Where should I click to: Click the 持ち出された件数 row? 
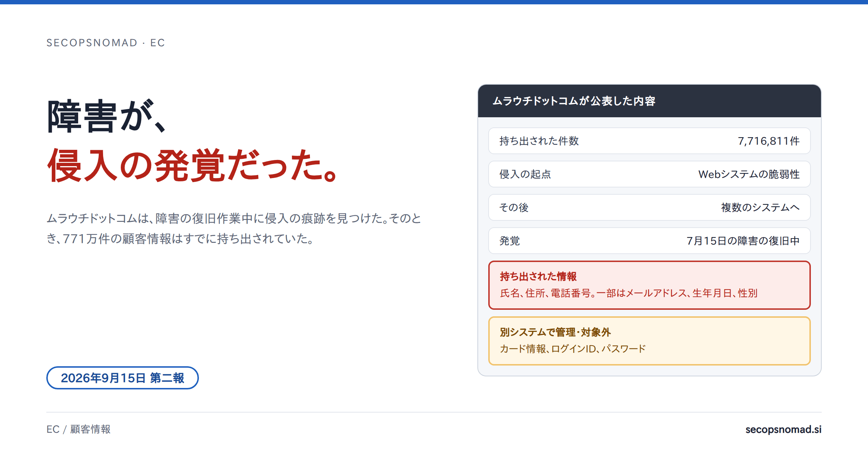(x=649, y=141)
